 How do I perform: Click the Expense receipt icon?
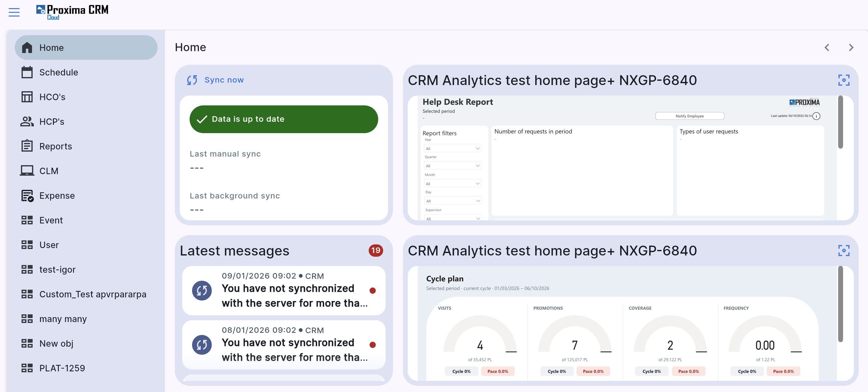(27, 196)
